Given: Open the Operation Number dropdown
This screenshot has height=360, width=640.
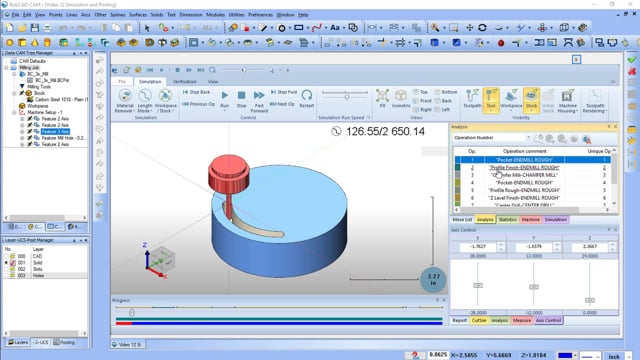Looking at the screenshot, I should point(528,138).
